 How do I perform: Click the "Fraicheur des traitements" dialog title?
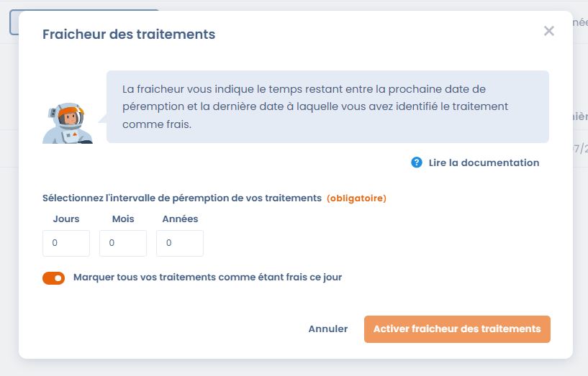click(x=129, y=34)
